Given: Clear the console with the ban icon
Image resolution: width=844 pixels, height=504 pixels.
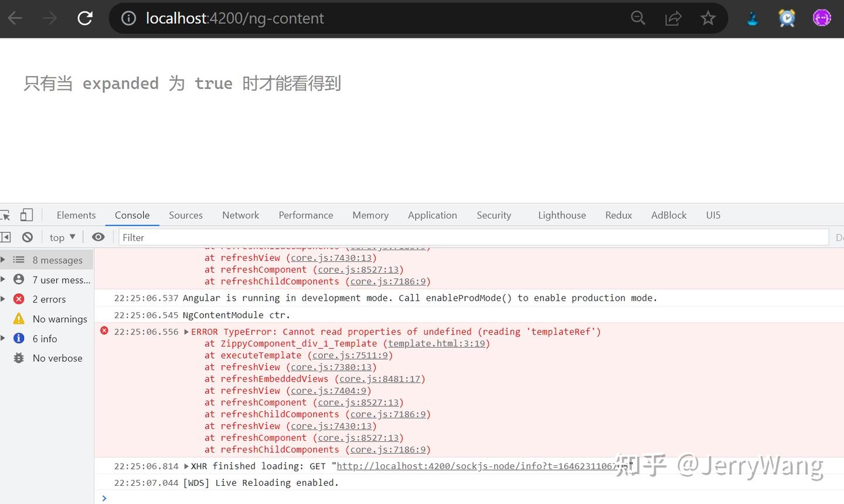Looking at the screenshot, I should coord(28,237).
